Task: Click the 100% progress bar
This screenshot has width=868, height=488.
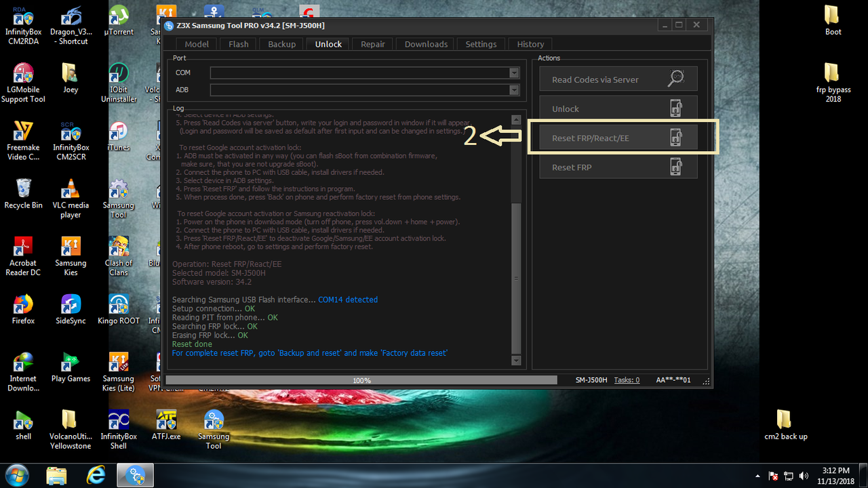Action: [x=361, y=380]
